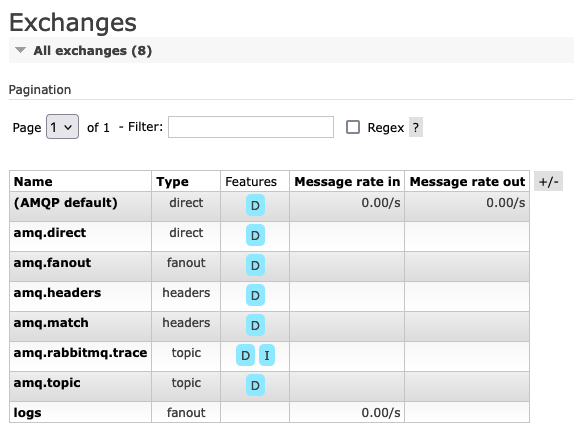Click the durable D badge for amq.direct
The height and width of the screenshot is (437, 574).
[x=255, y=235]
